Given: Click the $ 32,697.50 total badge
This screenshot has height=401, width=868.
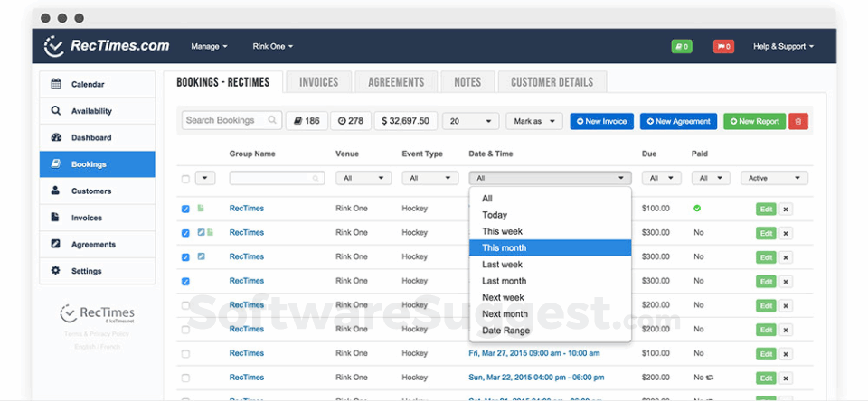Looking at the screenshot, I should (406, 121).
